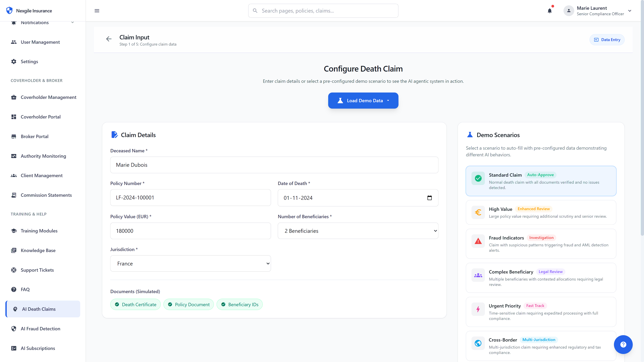Expand the Marie Laurent profile chevron
The height and width of the screenshot is (362, 644).
coord(630,11)
